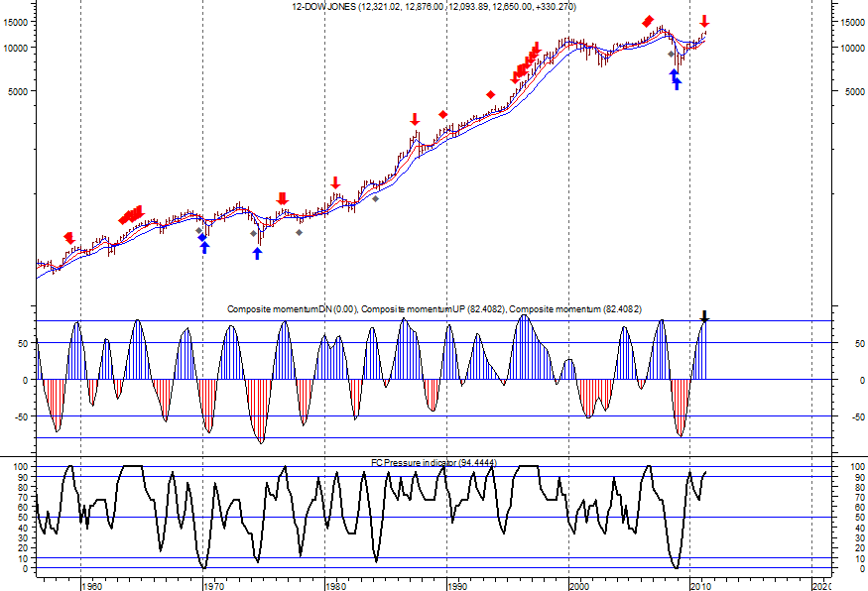This screenshot has width=868, height=591.
Task: Click 50 on the right pressure axis
Action: (x=859, y=518)
